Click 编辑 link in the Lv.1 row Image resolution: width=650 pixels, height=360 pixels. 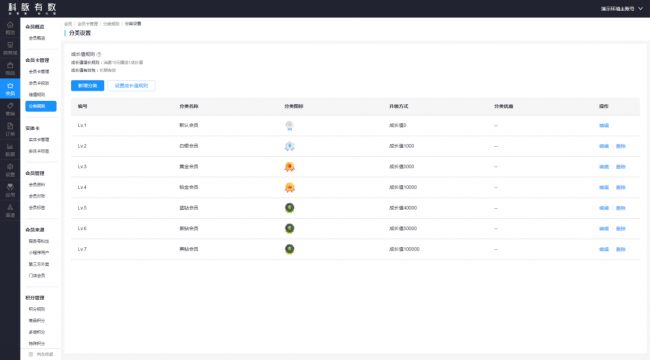coord(604,125)
